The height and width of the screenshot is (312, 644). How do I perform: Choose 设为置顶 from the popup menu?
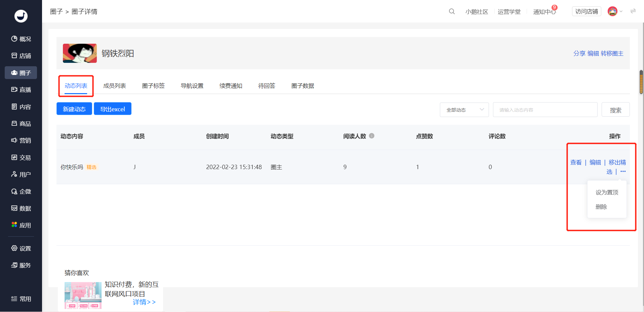pos(607,192)
